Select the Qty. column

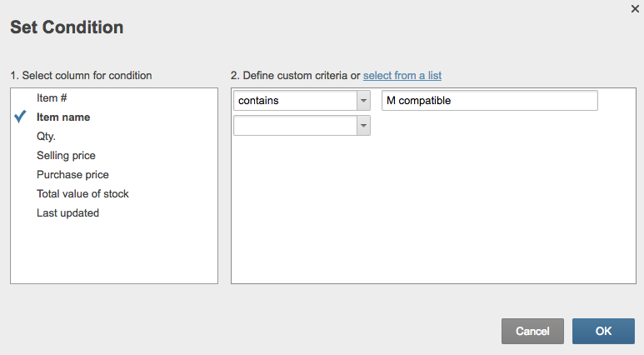[46, 137]
